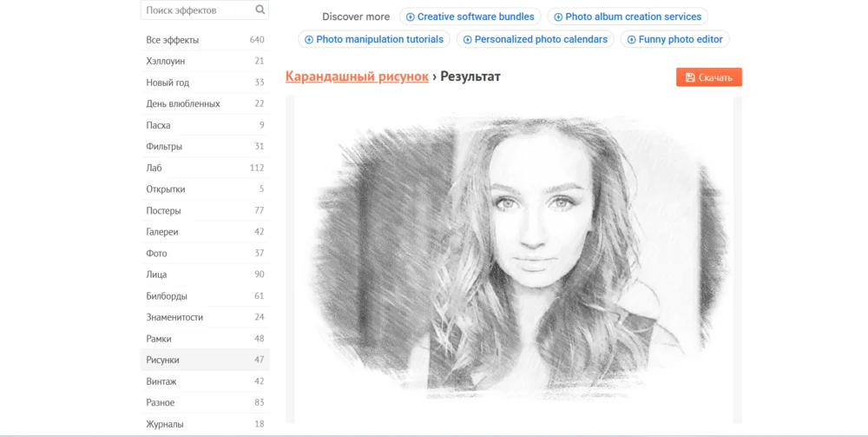Browse the Знаменитости category
The width and height of the screenshot is (868, 437).
(174, 317)
